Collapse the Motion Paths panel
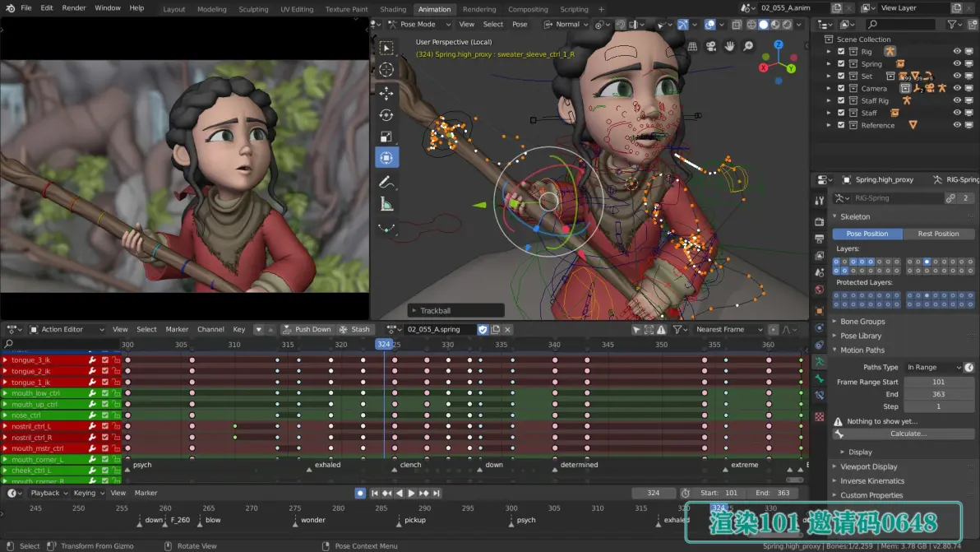Screen dimensions: 980x552 coord(862,350)
